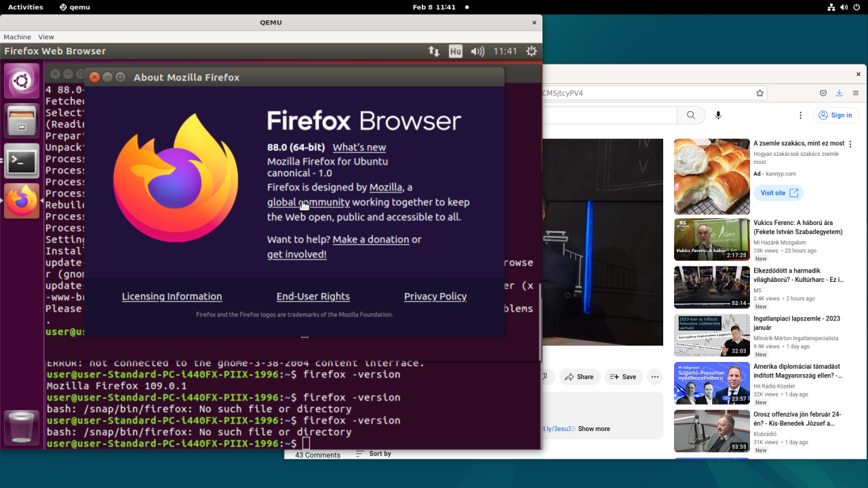Image resolution: width=868 pixels, height=488 pixels.
Task: Click the Save button under the video
Action: [623, 377]
